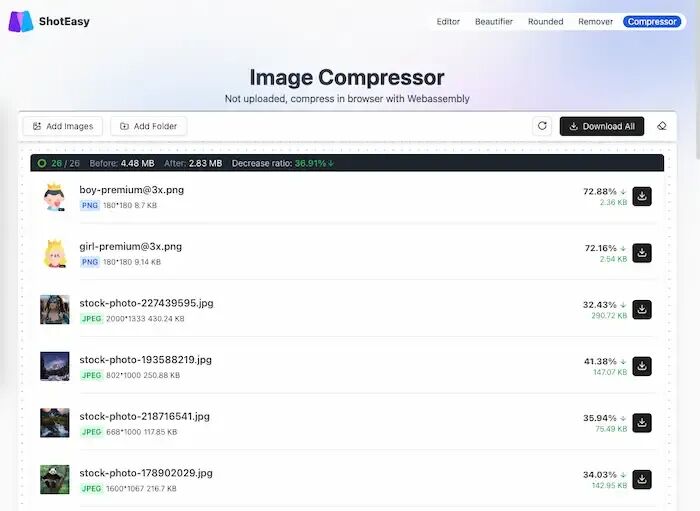Viewport: 700px width, 511px height.
Task: Click the ShotEasy logo icon
Action: [x=21, y=21]
